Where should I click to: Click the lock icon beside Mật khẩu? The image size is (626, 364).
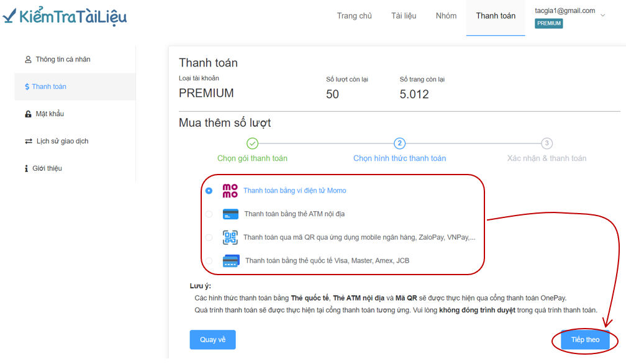(28, 114)
